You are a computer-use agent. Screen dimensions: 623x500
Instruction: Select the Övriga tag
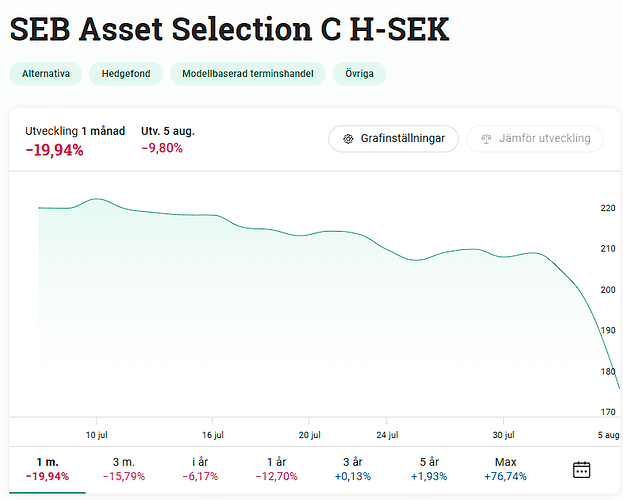point(360,74)
